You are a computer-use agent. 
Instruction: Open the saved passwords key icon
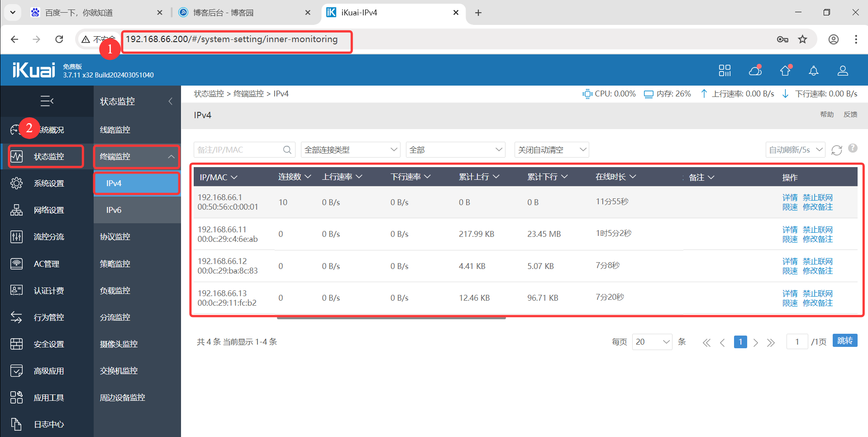pos(782,39)
